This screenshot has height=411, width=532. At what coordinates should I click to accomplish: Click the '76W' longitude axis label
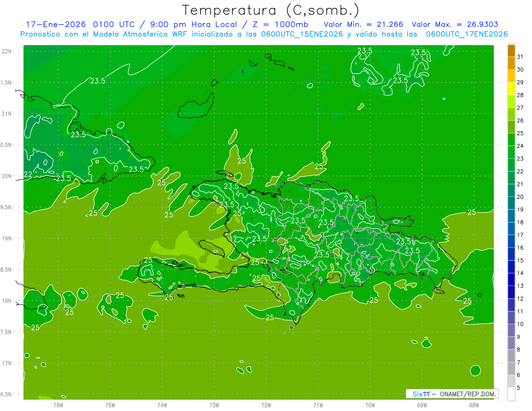(58, 405)
